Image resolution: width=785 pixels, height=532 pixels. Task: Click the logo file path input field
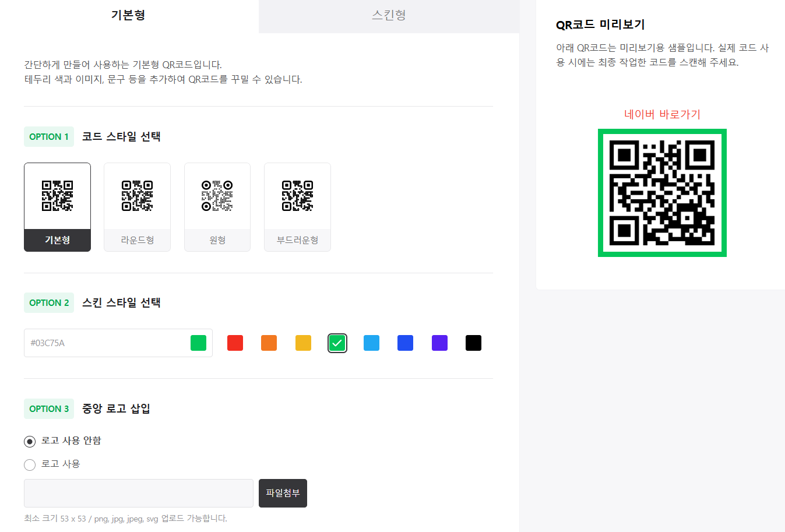tap(138, 493)
